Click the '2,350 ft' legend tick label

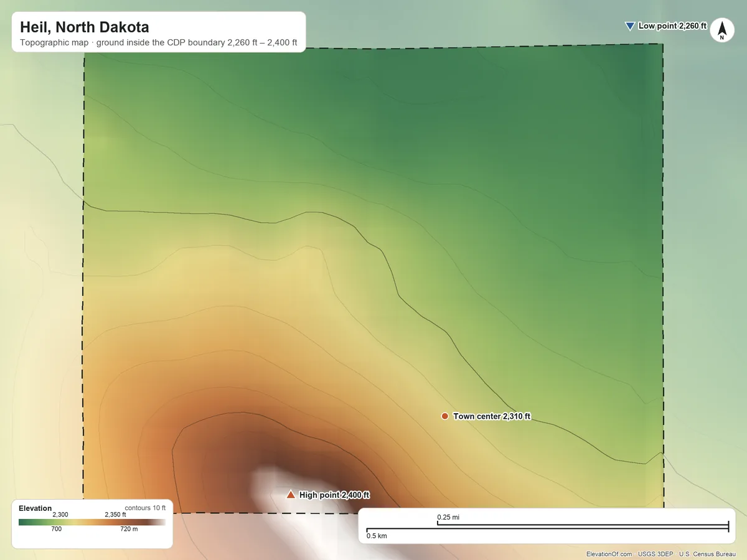click(x=115, y=515)
